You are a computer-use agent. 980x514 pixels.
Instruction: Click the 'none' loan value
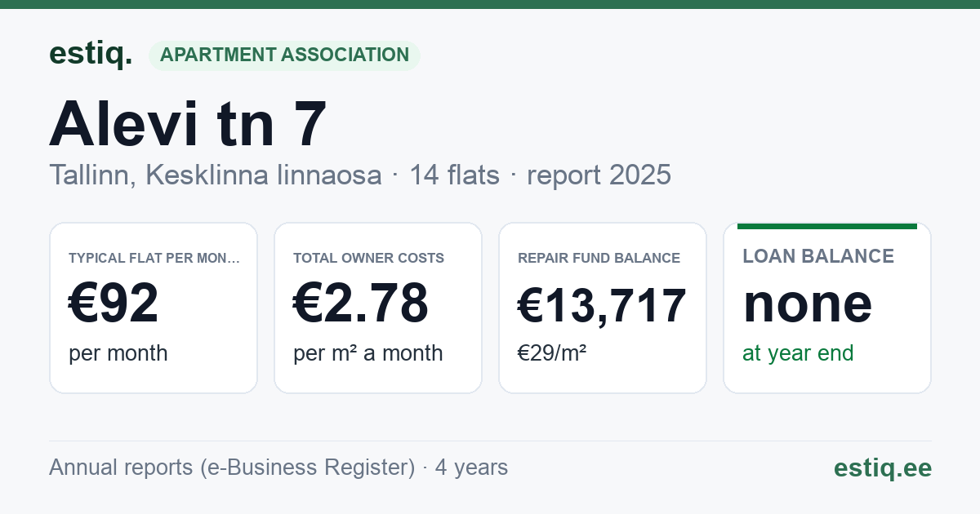pos(808,304)
